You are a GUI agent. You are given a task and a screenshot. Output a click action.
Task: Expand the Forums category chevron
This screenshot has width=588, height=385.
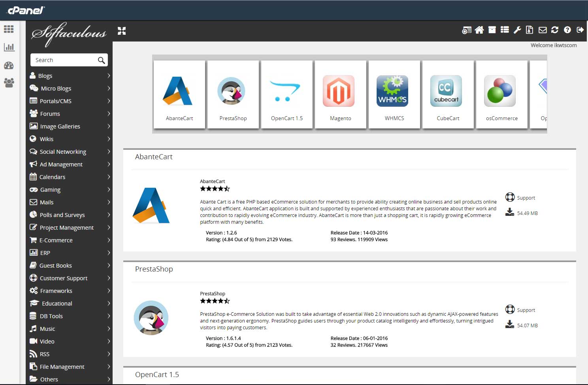pos(109,114)
